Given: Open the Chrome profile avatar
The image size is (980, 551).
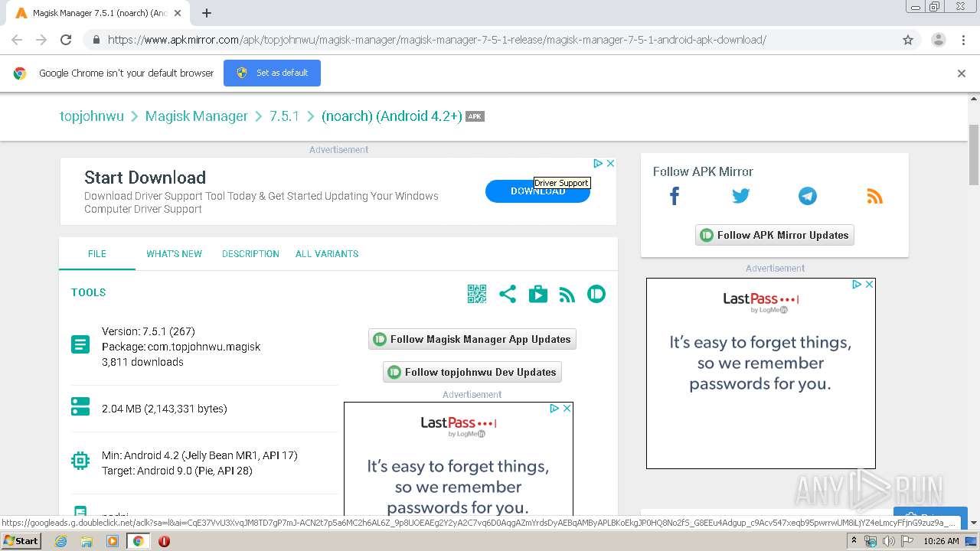Looking at the screenshot, I should click(939, 40).
